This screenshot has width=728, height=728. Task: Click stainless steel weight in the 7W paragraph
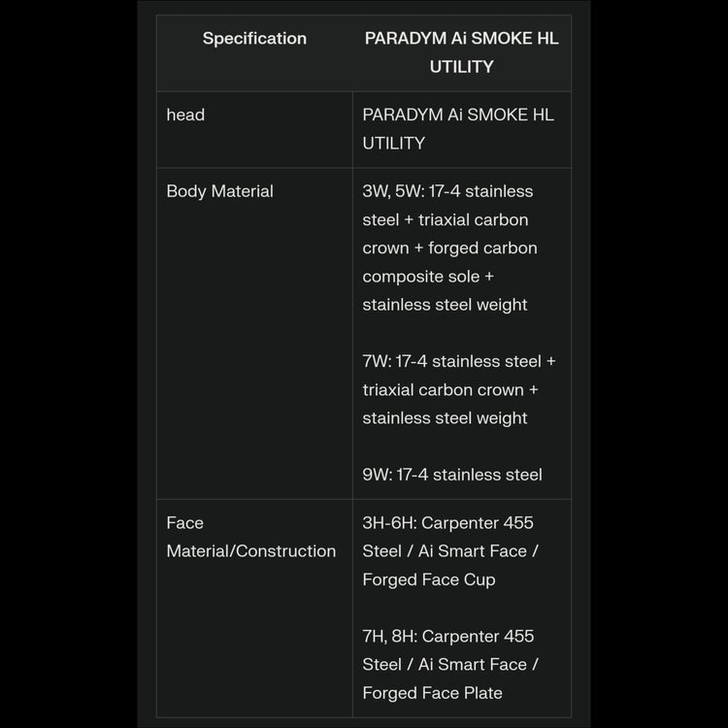pyautogui.click(x=445, y=418)
